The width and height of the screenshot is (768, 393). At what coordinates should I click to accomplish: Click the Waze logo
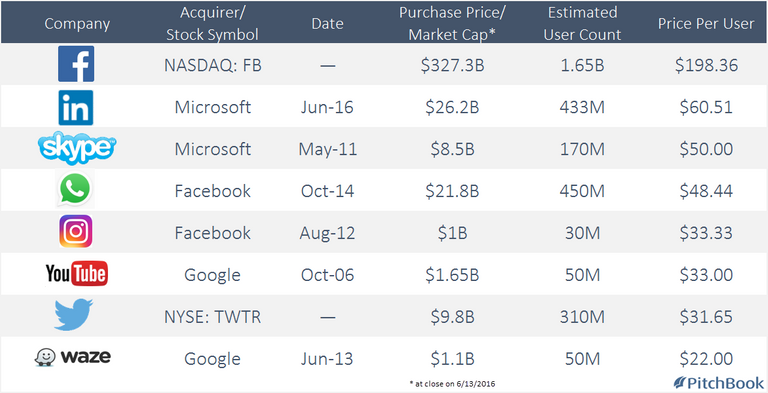[72, 357]
